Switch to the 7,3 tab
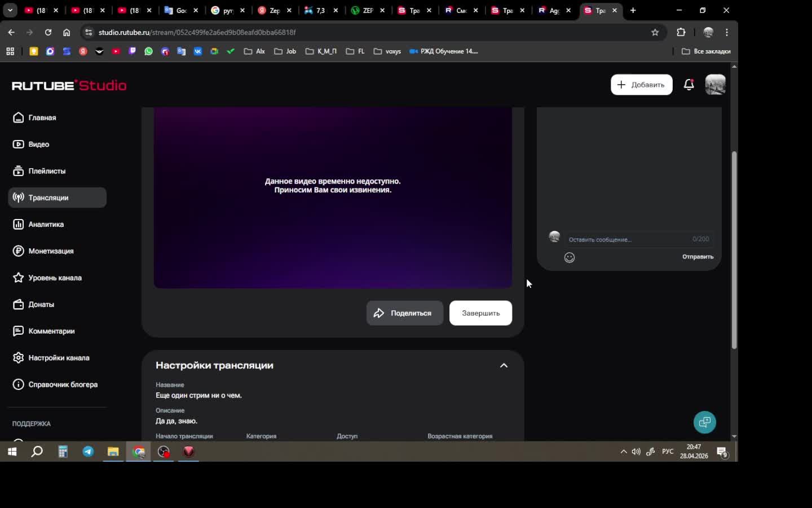The width and height of the screenshot is (812, 508). click(x=321, y=10)
